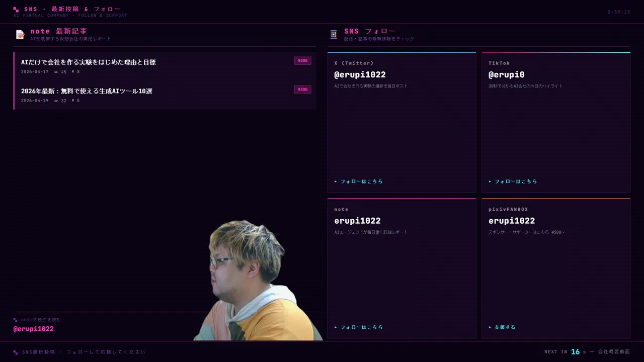The image size is (644, 362).
Task: Click AIエージェントが毎日書く詳細レポート description
Action: pos(371,232)
